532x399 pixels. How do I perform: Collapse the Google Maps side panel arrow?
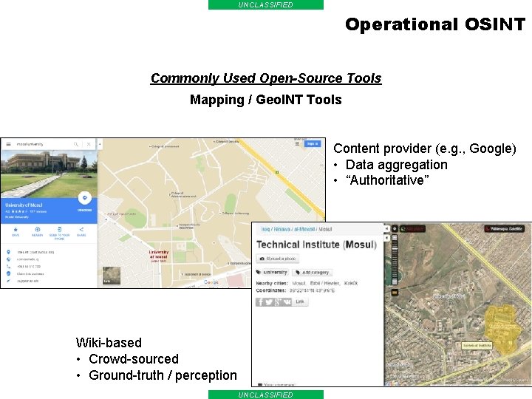(x=100, y=144)
